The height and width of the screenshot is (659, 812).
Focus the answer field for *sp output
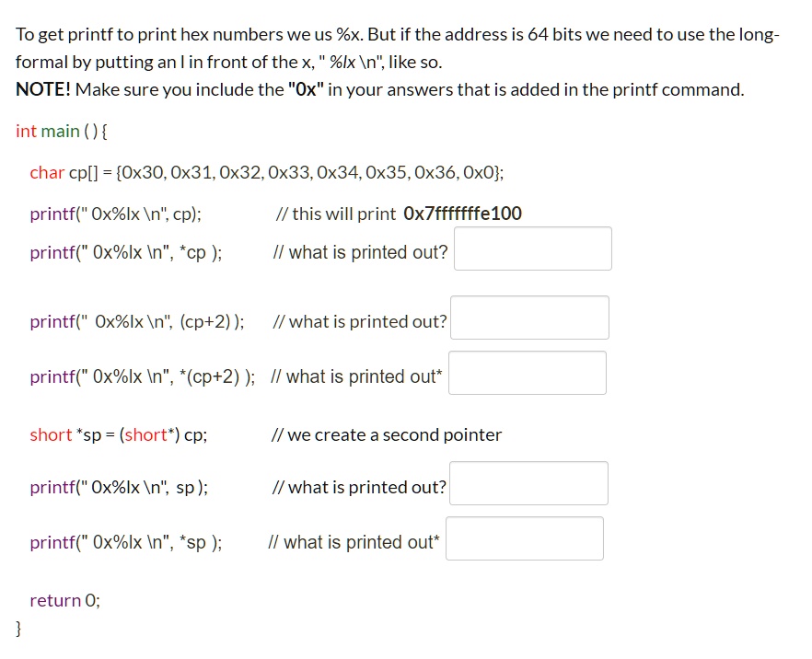(525, 538)
